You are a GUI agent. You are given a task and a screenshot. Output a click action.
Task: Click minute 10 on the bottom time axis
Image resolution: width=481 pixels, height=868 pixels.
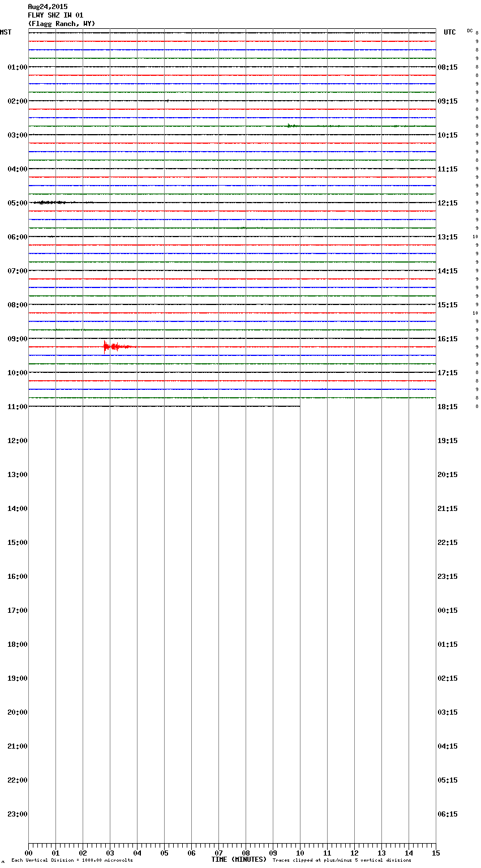point(300,853)
